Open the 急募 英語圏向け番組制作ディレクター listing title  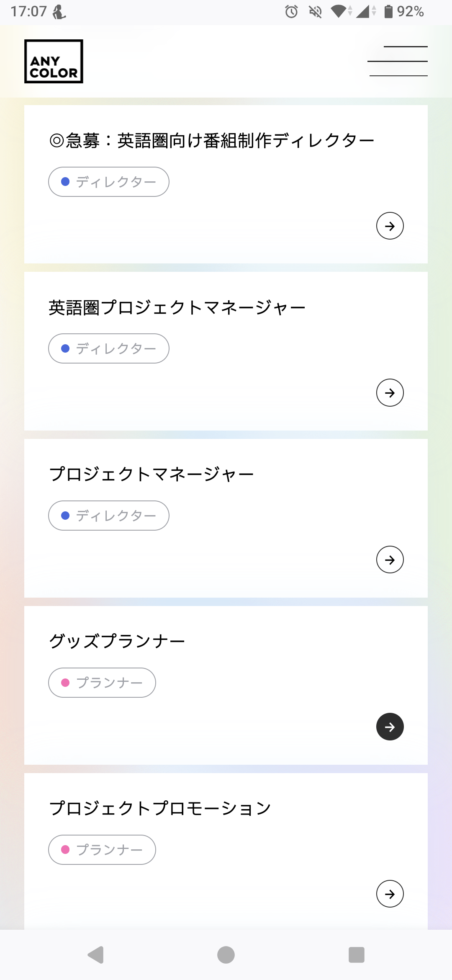[212, 141]
